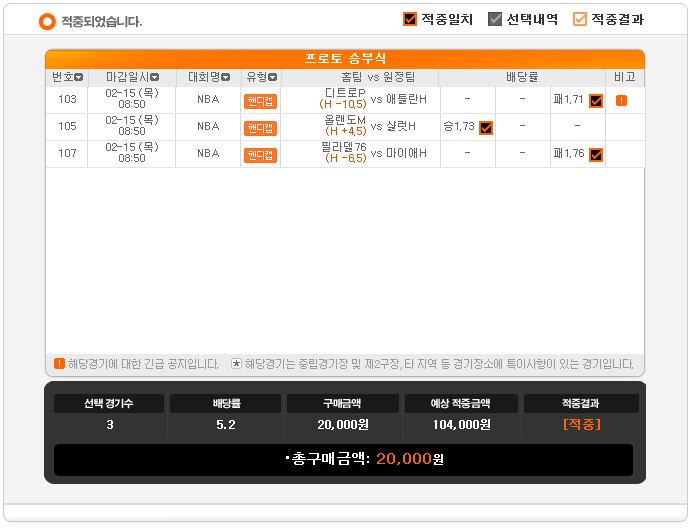692x529 pixels.
Task: Open the 마감일시 column sort arrow
Action: 154,78
